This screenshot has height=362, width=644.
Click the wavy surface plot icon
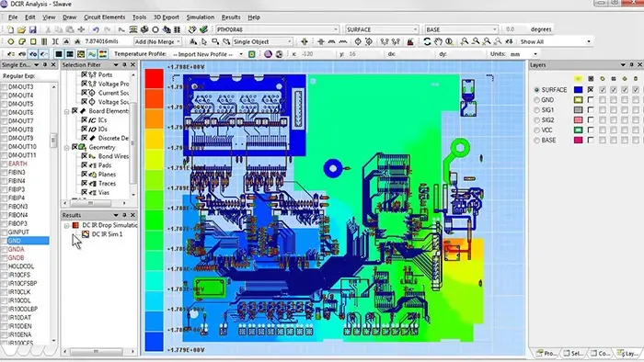coord(92,54)
